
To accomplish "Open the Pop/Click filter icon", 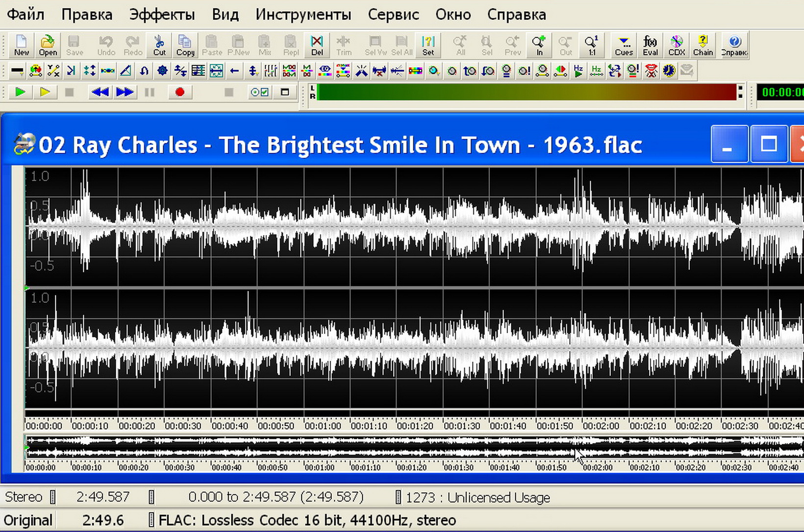I will tap(361, 72).
